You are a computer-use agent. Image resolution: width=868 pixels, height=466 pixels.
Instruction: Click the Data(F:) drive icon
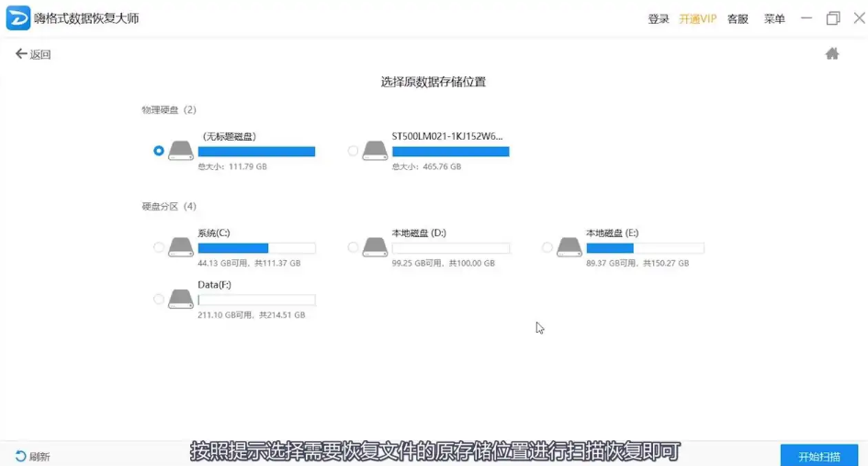pos(180,299)
